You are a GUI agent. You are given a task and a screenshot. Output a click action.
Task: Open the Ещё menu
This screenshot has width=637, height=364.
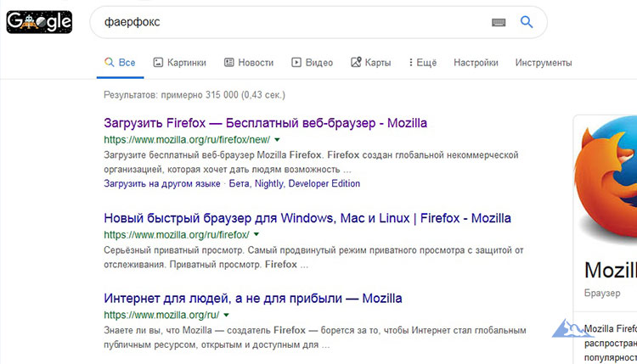[x=423, y=63]
